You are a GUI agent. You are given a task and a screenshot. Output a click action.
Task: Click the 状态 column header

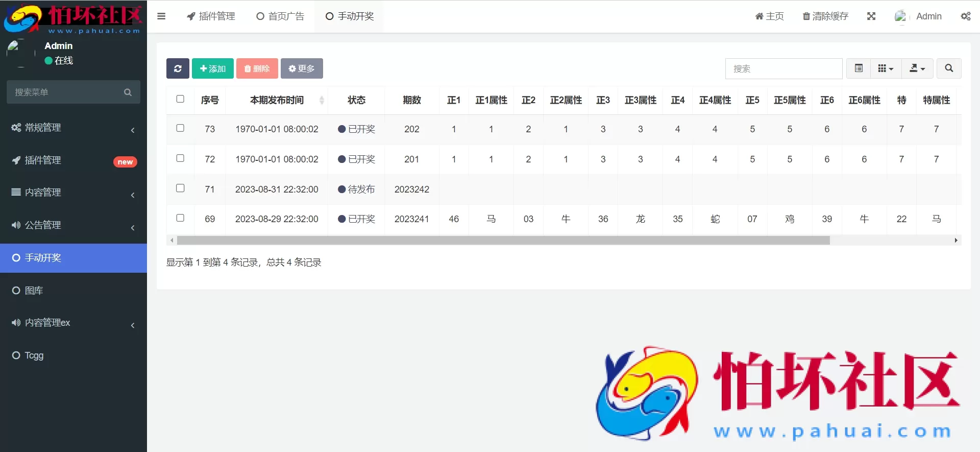(x=356, y=100)
